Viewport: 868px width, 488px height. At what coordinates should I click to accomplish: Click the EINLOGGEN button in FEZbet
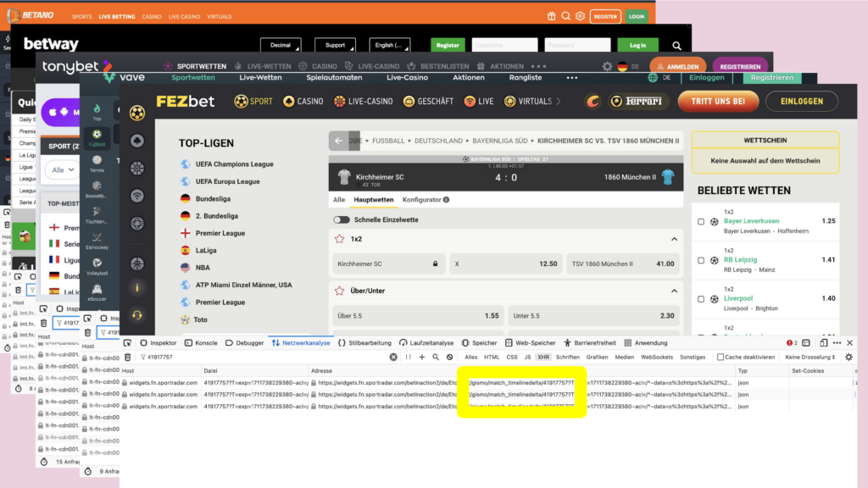(802, 102)
